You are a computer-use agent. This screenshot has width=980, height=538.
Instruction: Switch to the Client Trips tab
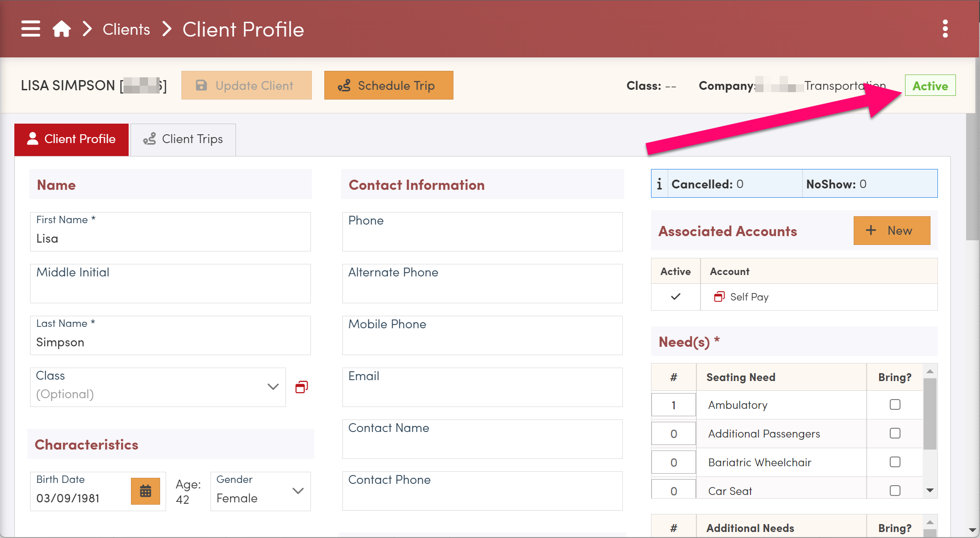183,139
